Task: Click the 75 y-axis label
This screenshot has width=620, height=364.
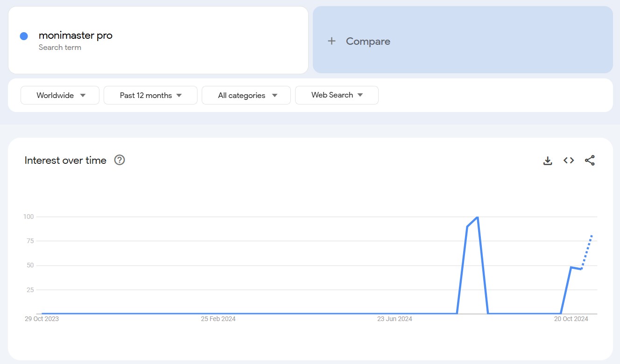Action: pyautogui.click(x=30, y=241)
